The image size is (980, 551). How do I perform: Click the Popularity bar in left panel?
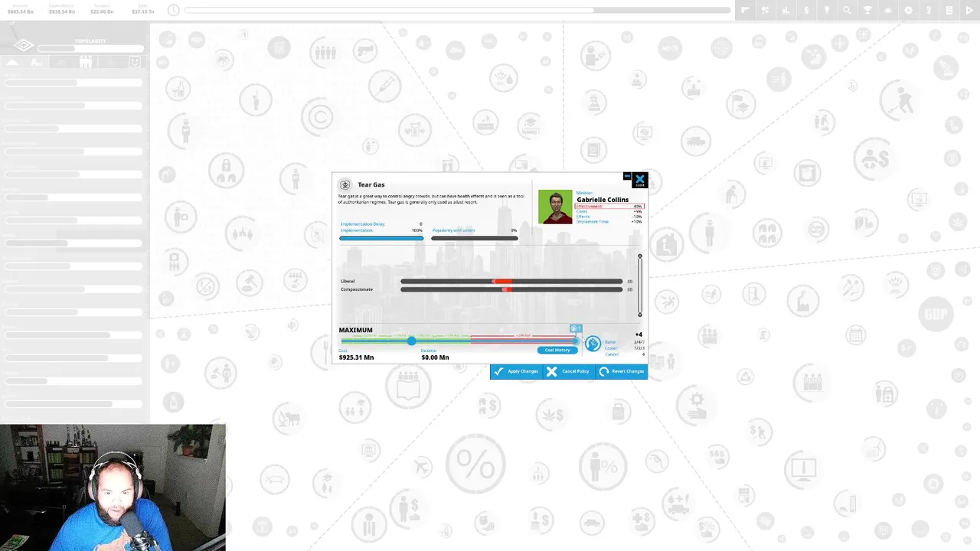coord(90,48)
